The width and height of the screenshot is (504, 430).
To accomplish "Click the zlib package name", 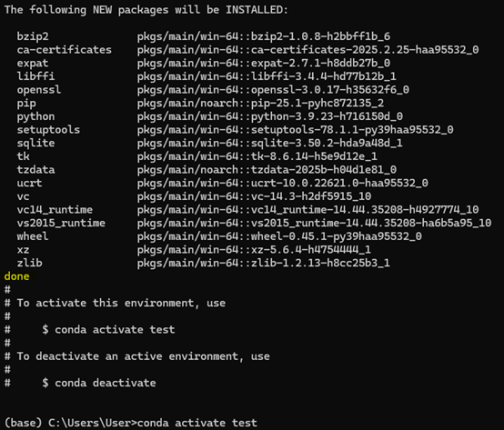I will [x=30, y=263].
